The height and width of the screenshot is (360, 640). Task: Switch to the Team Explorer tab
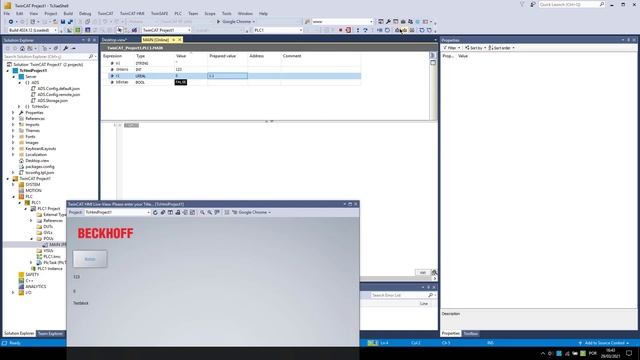click(x=51, y=333)
